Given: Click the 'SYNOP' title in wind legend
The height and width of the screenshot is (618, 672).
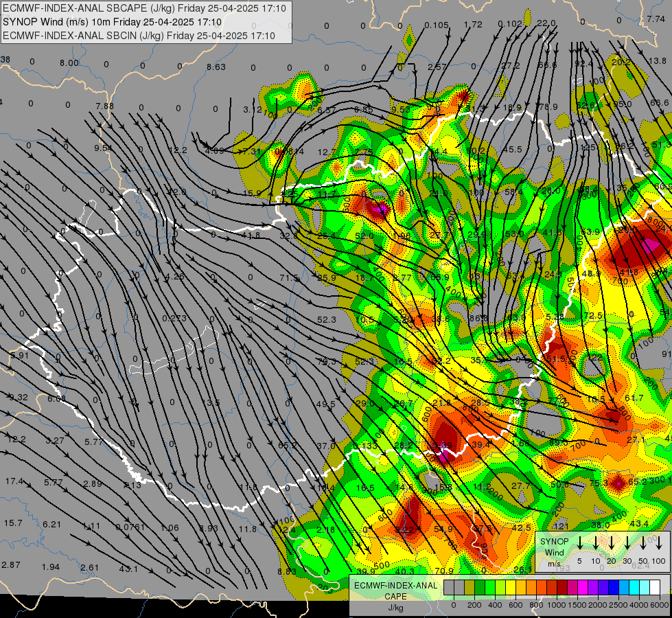Looking at the screenshot, I should coord(554,542).
